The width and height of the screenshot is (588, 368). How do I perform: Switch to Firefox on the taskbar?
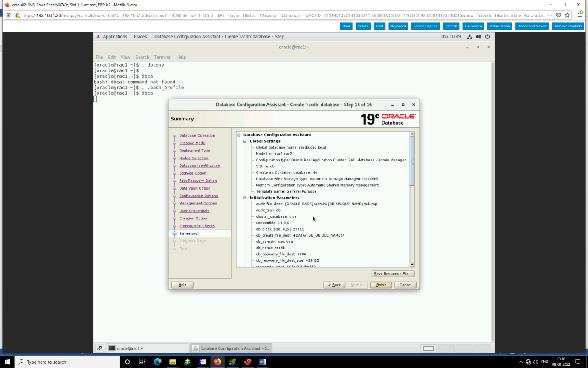click(x=217, y=362)
